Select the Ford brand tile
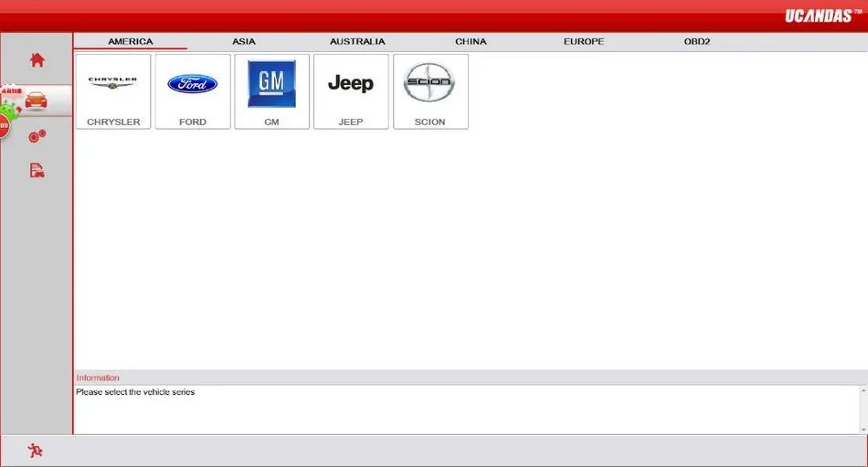 click(x=193, y=91)
